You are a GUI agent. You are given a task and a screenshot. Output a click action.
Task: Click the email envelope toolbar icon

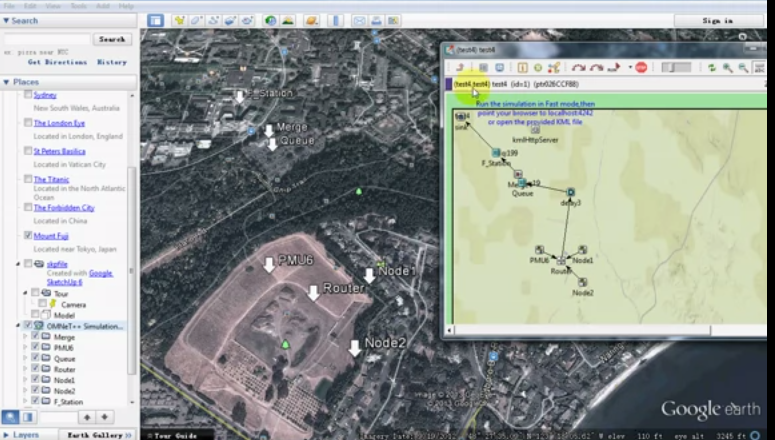tap(359, 20)
